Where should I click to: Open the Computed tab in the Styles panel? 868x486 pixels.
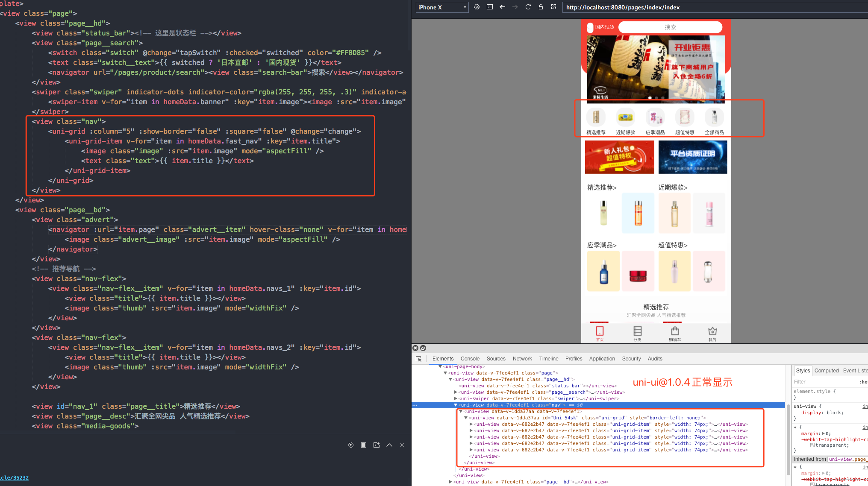coord(826,370)
